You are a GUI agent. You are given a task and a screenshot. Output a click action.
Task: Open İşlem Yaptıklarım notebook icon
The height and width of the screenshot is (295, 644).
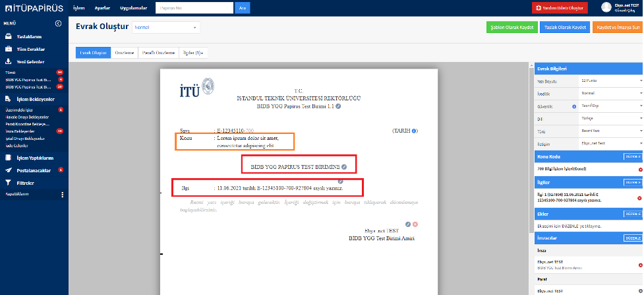click(x=8, y=158)
